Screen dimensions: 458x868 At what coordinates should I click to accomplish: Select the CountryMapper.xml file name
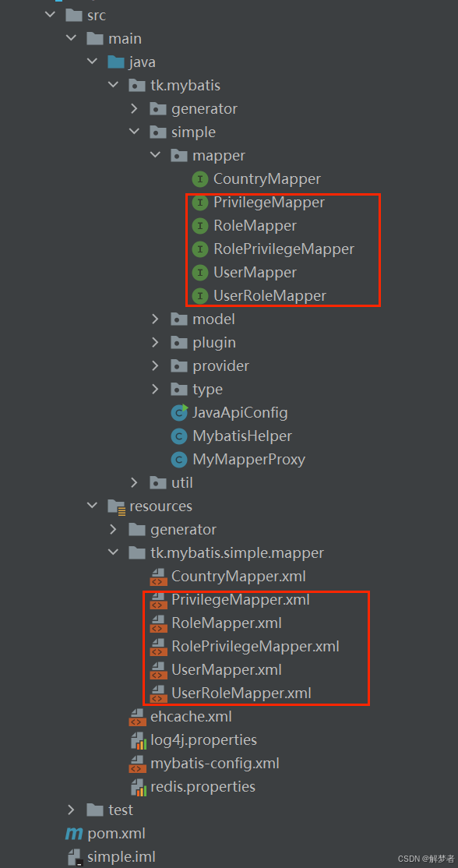238,577
